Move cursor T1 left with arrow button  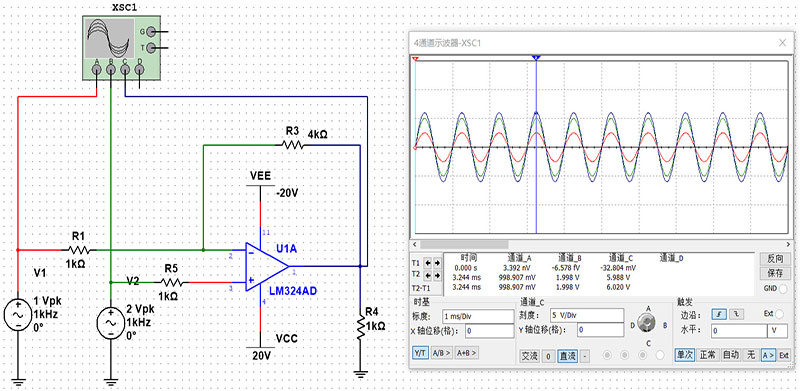tap(428, 263)
